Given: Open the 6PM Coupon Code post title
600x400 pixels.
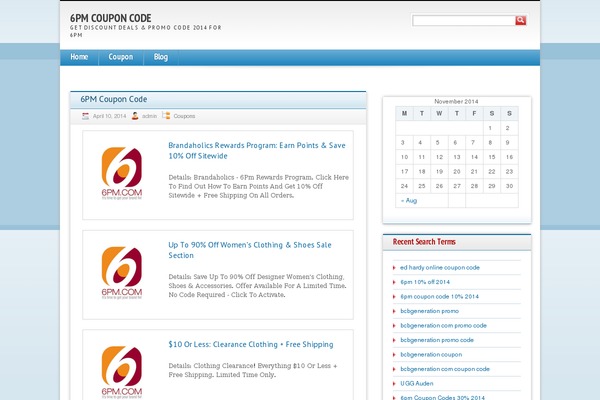Looking at the screenshot, I should coord(114,99).
